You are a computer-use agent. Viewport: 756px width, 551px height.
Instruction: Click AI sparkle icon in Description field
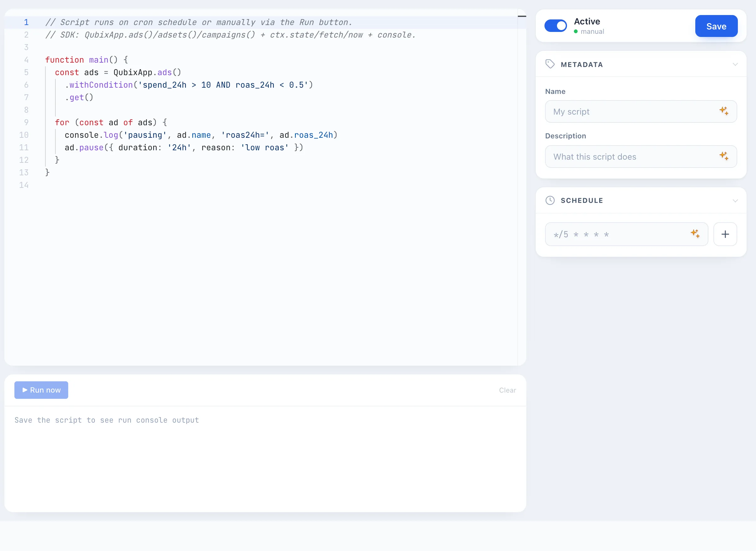(x=724, y=156)
